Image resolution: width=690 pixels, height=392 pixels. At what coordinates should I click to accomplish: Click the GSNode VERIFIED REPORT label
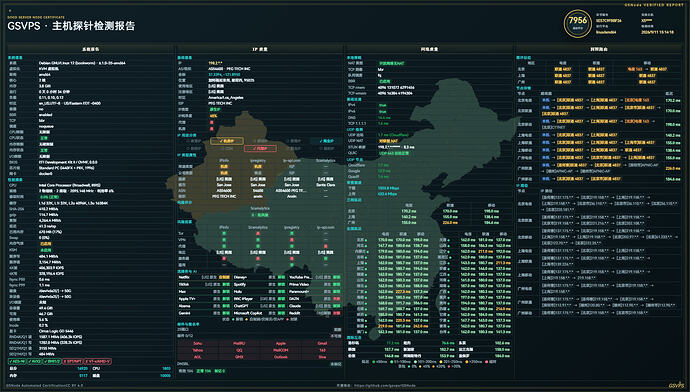coord(654,5)
